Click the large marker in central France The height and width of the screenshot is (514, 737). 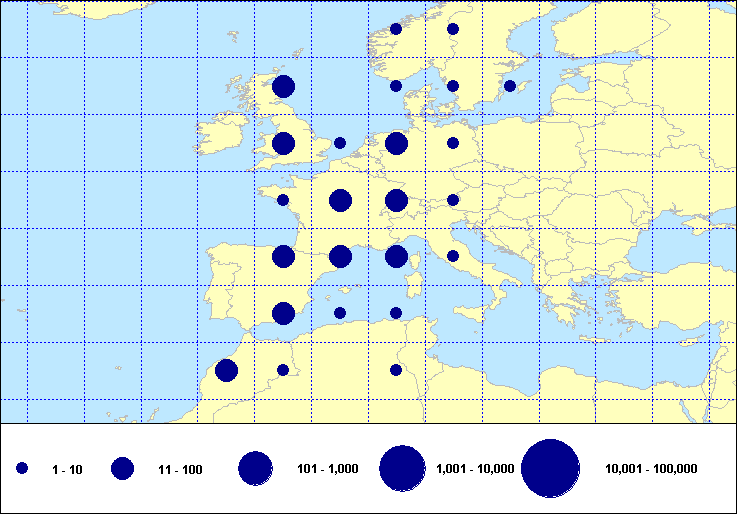(340, 201)
